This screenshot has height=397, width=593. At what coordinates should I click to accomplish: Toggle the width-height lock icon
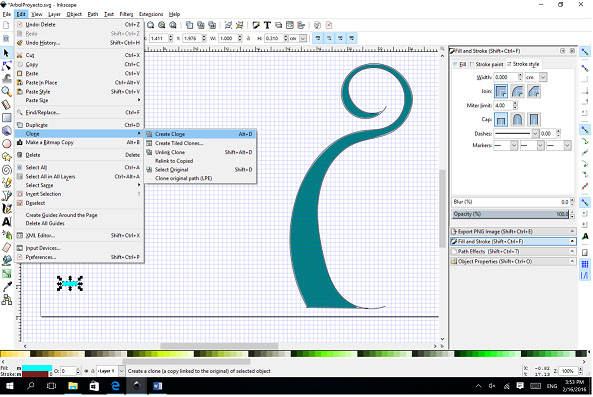[x=248, y=38]
